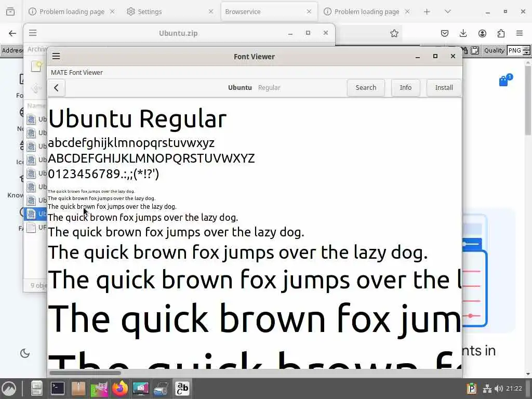Go back in Firefox with the back arrow

click(x=12, y=33)
